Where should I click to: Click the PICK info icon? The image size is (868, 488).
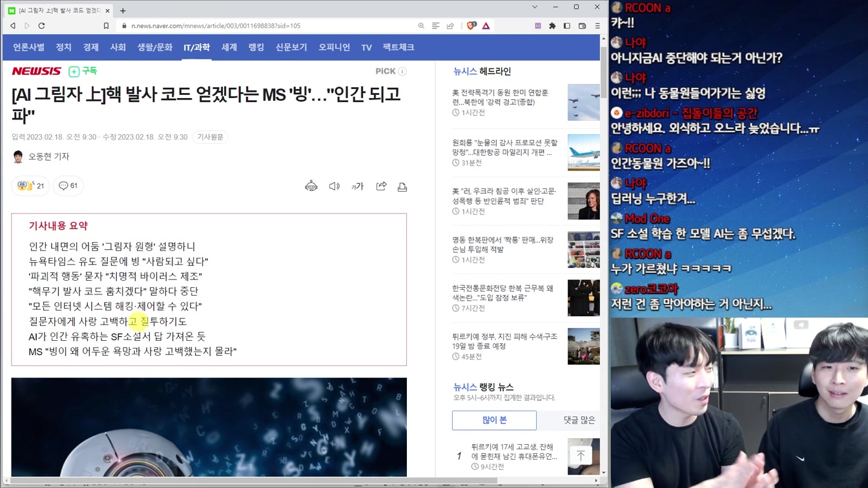pyautogui.click(x=402, y=71)
